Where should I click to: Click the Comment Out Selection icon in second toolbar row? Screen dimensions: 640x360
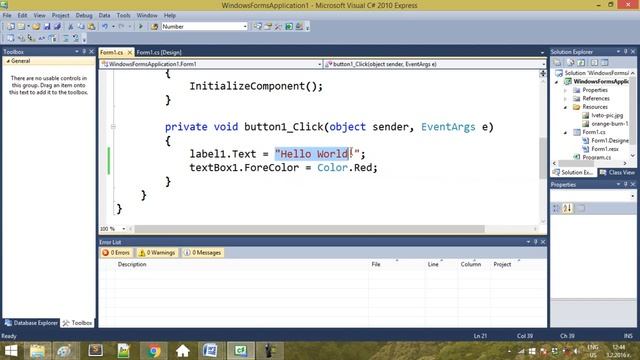coord(66,38)
